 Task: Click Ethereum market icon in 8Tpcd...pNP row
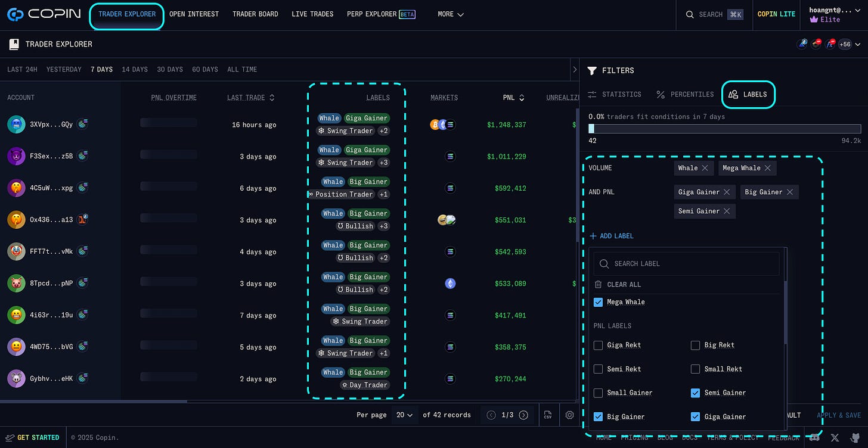click(x=450, y=284)
